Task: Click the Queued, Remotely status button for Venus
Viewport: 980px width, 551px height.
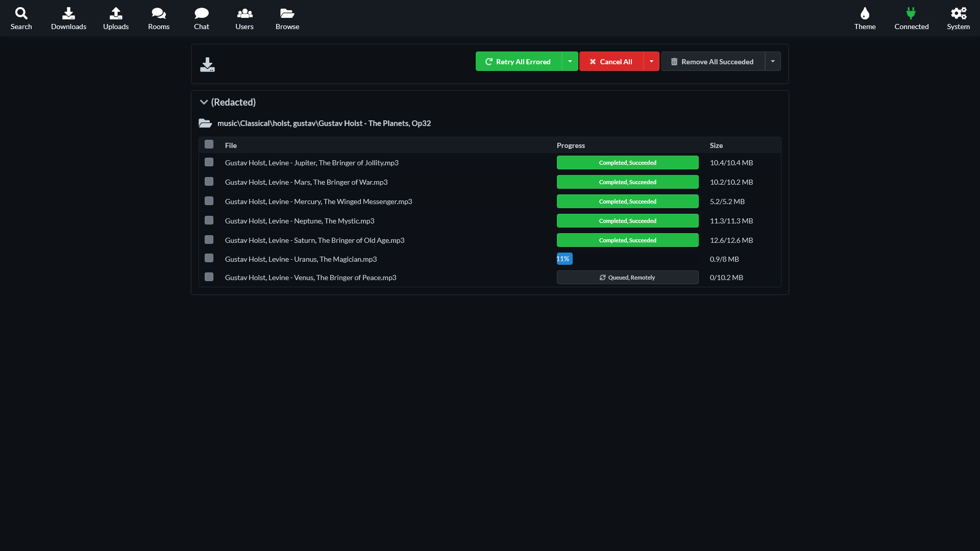Action: [x=627, y=278]
